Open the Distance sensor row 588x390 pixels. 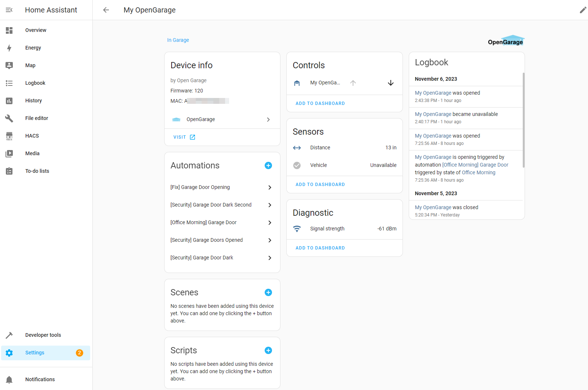(345, 147)
